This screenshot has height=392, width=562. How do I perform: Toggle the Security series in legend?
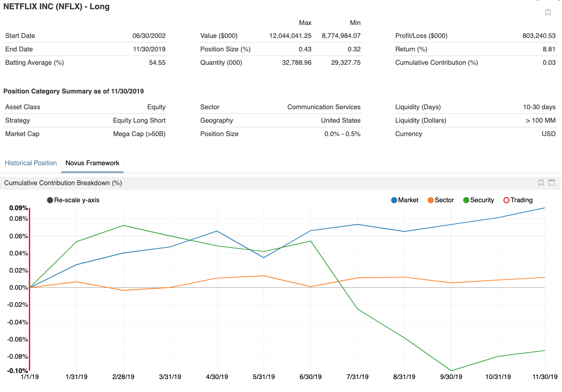479,200
